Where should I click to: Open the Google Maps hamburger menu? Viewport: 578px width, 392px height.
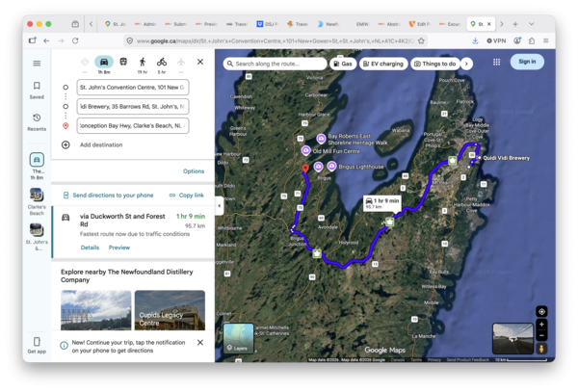coord(37,64)
